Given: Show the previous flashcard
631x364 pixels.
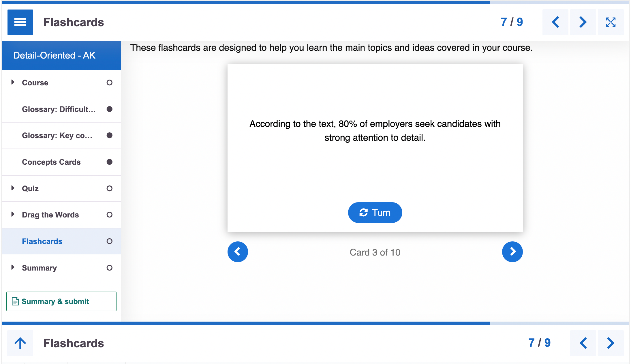Looking at the screenshot, I should (238, 252).
